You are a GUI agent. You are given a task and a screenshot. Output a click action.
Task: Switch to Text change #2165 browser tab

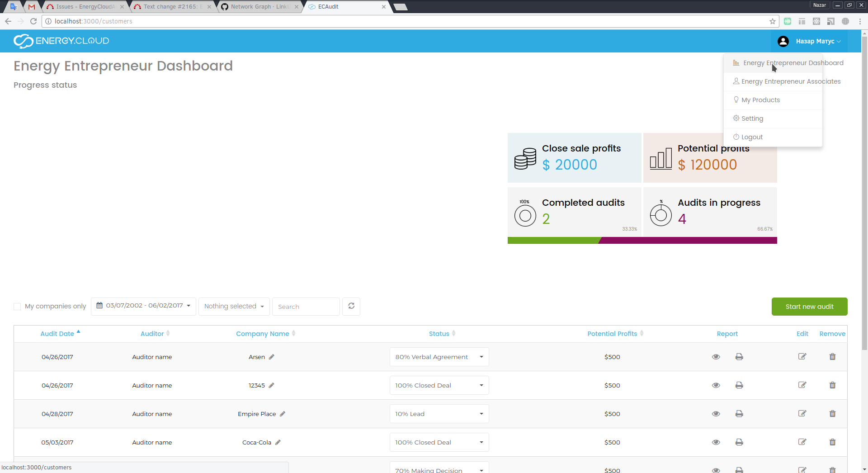coord(172,7)
